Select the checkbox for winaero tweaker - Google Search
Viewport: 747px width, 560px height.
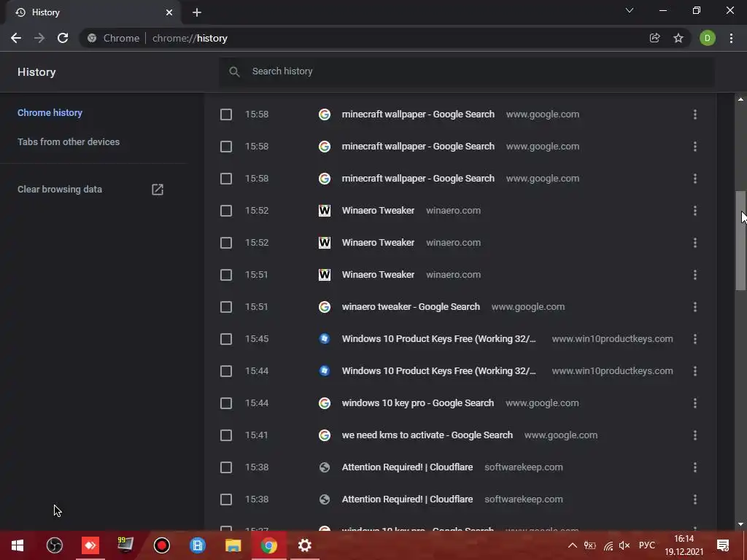tap(226, 307)
